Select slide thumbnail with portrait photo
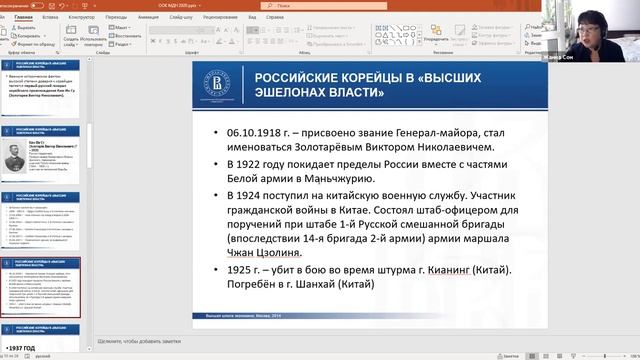The width and height of the screenshot is (640, 360). click(x=40, y=154)
